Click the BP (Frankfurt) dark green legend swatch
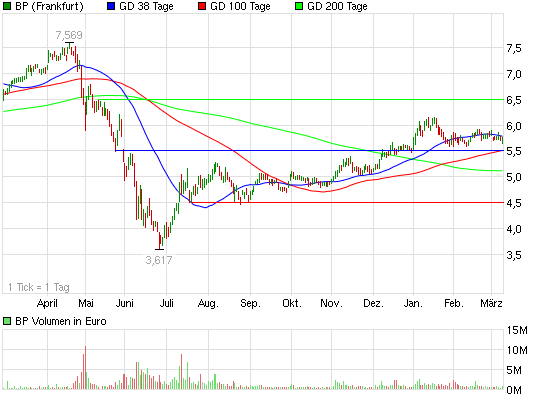The height and width of the screenshot is (396, 535). click(7, 6)
